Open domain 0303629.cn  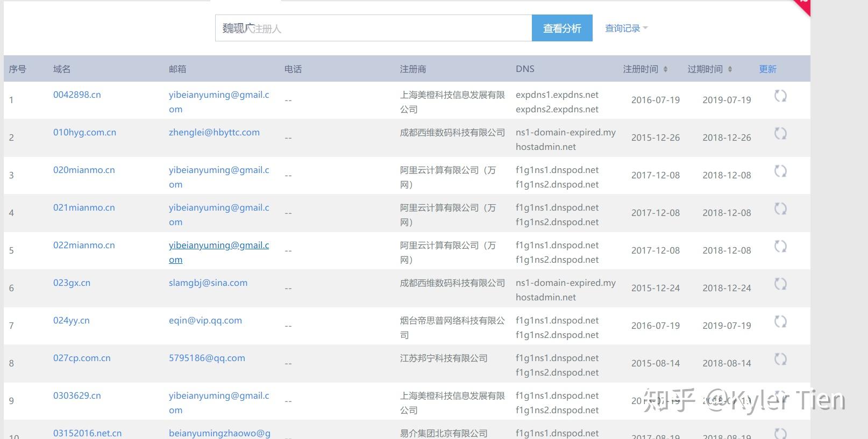(77, 395)
